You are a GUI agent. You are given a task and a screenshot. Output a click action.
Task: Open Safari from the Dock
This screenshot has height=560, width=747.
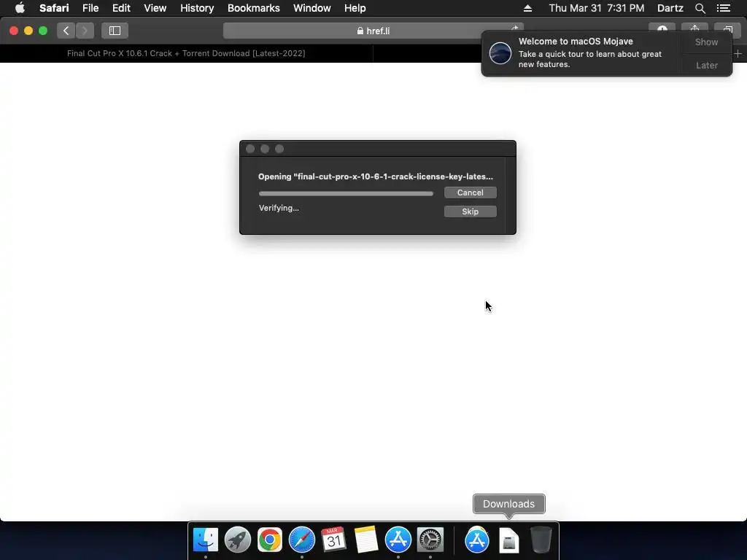302,540
